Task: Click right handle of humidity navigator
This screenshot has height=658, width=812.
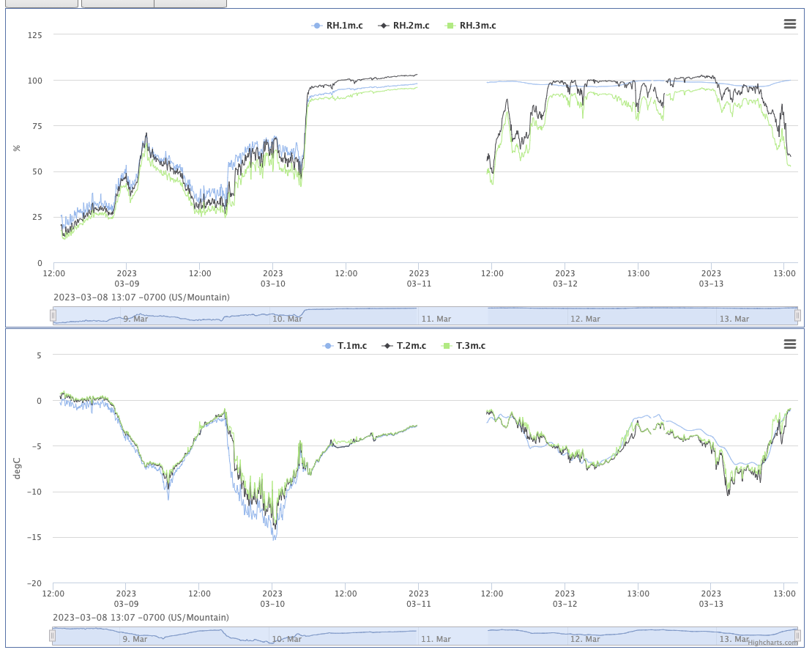Action: [x=797, y=315]
